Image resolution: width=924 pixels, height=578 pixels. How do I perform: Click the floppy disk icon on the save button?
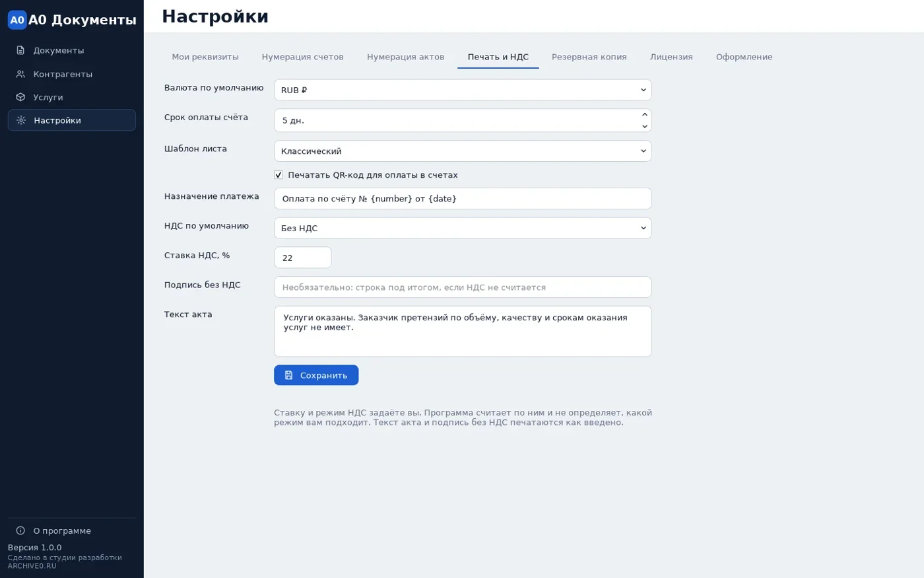pos(288,375)
